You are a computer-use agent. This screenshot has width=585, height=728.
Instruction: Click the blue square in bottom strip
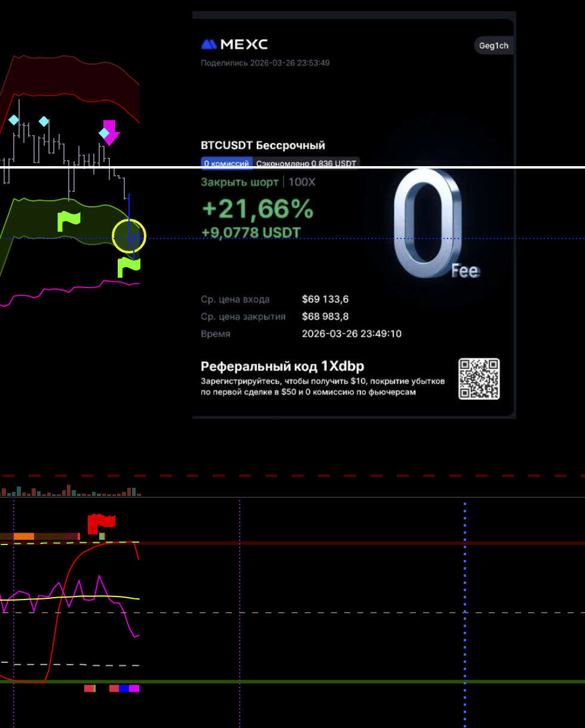124,689
